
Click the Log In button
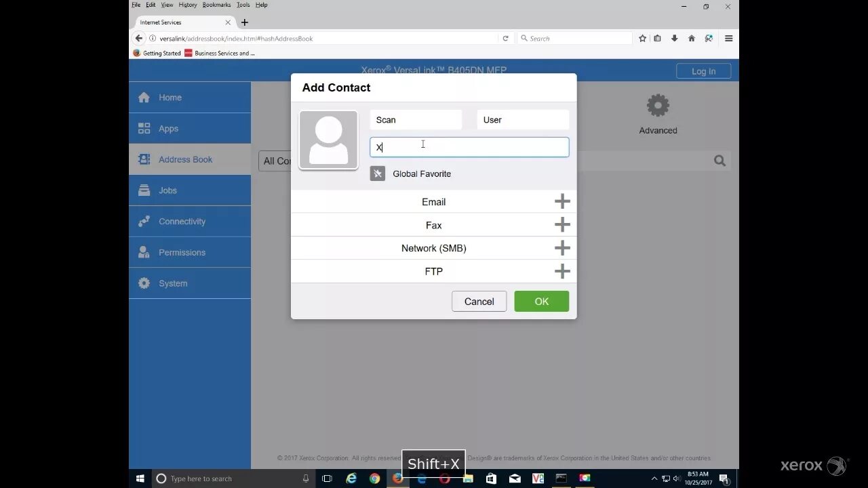pos(703,71)
